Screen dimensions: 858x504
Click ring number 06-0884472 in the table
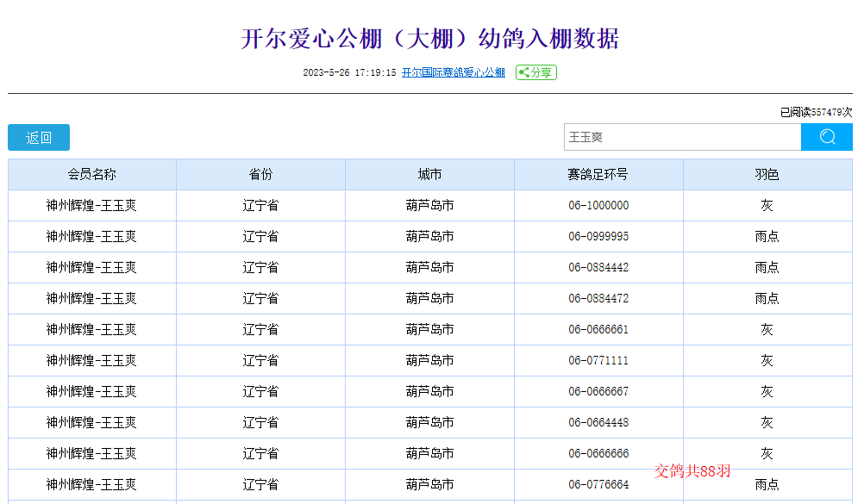(x=598, y=299)
